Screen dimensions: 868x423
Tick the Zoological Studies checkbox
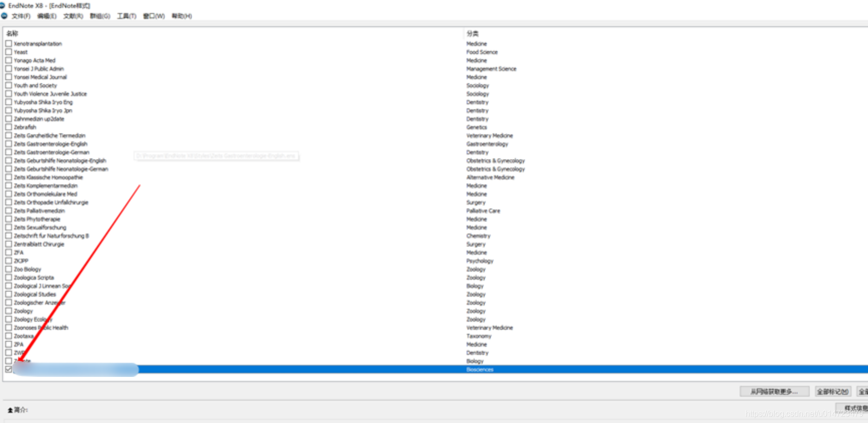[x=9, y=294]
